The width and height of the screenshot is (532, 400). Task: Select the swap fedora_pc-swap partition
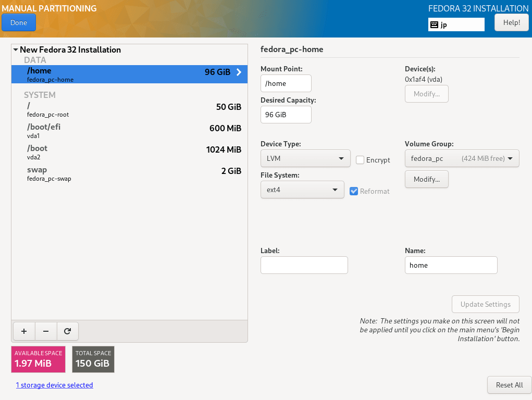point(129,174)
